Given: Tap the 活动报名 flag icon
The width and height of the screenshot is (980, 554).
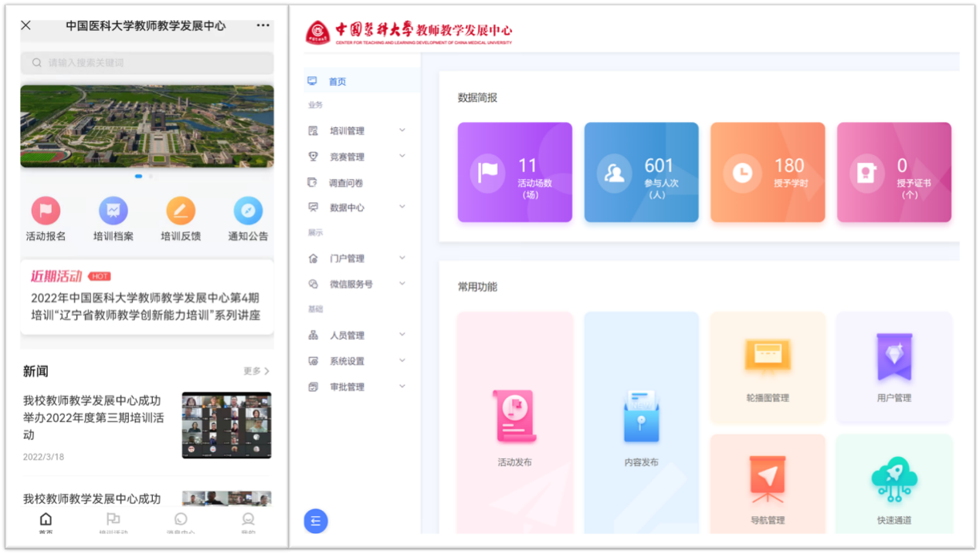Looking at the screenshot, I should tap(46, 211).
